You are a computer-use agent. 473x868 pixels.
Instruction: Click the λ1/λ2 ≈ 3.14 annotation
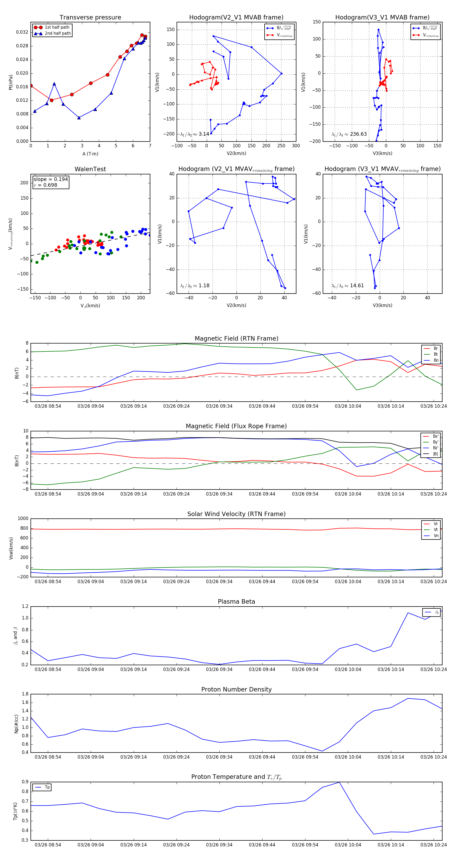coord(194,134)
